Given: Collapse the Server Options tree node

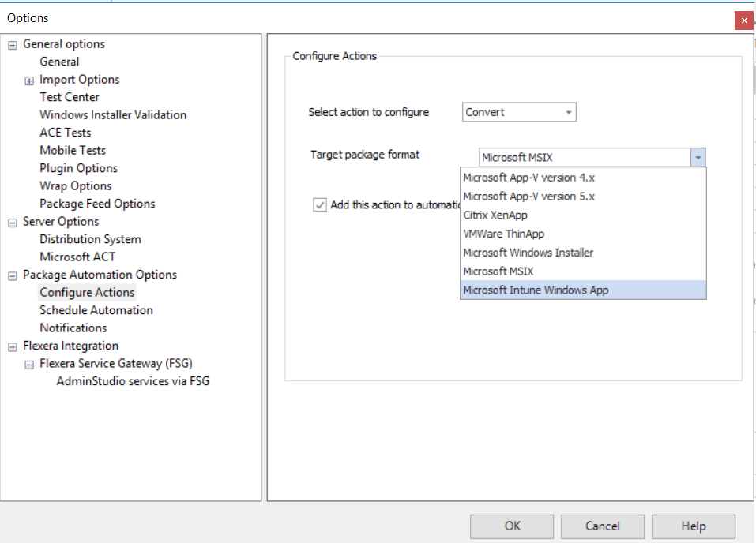Looking at the screenshot, I should [11, 221].
